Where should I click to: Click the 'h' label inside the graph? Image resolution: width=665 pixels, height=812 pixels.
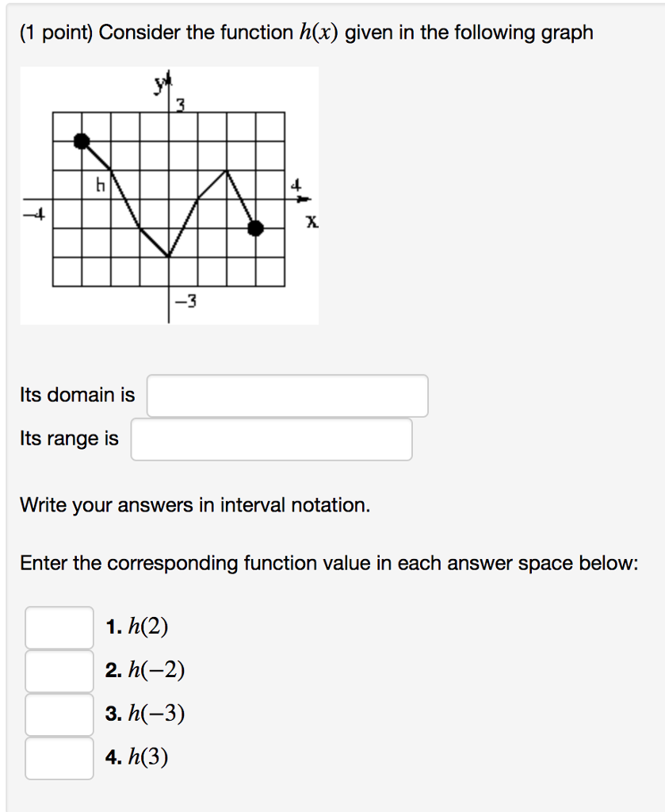(x=100, y=186)
